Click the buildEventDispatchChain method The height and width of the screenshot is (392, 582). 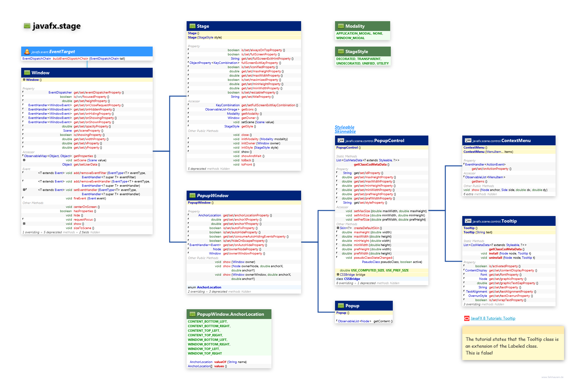pyautogui.click(x=70, y=59)
